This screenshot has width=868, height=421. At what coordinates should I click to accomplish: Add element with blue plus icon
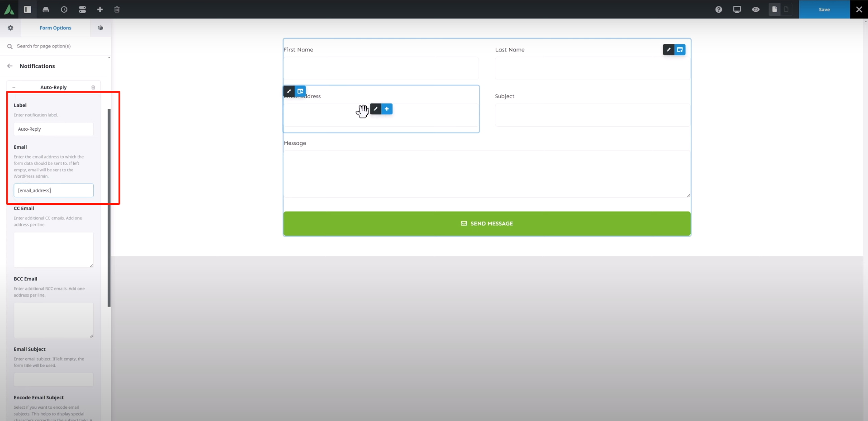click(387, 109)
